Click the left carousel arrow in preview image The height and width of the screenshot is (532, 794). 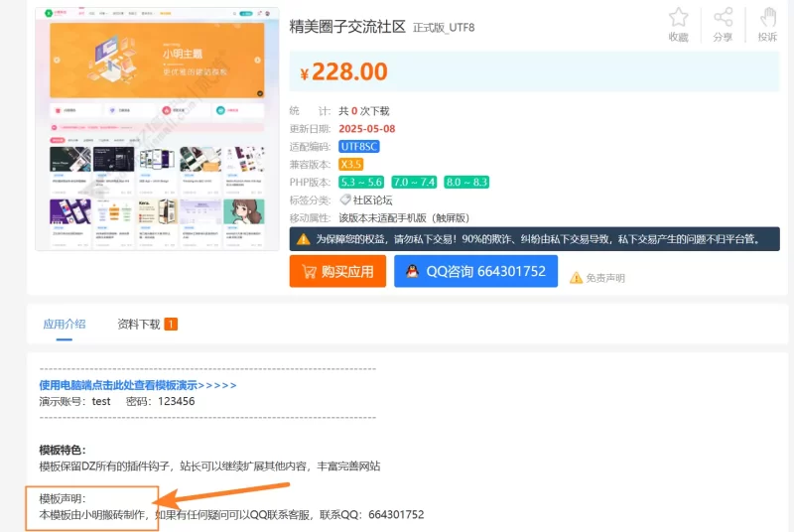pyautogui.click(x=57, y=60)
